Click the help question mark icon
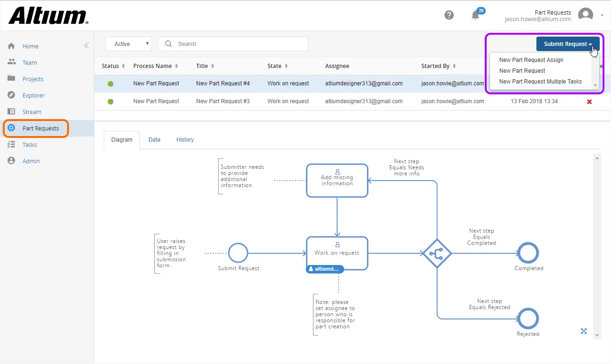 (x=449, y=15)
